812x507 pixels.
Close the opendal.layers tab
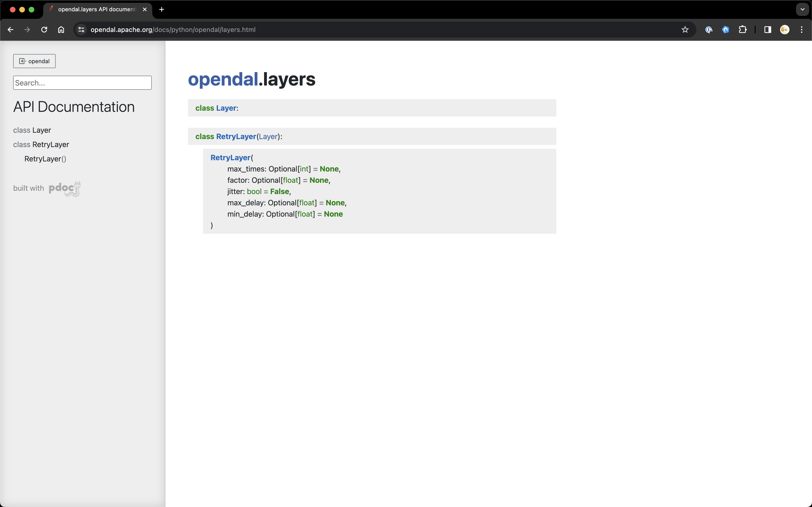point(145,9)
